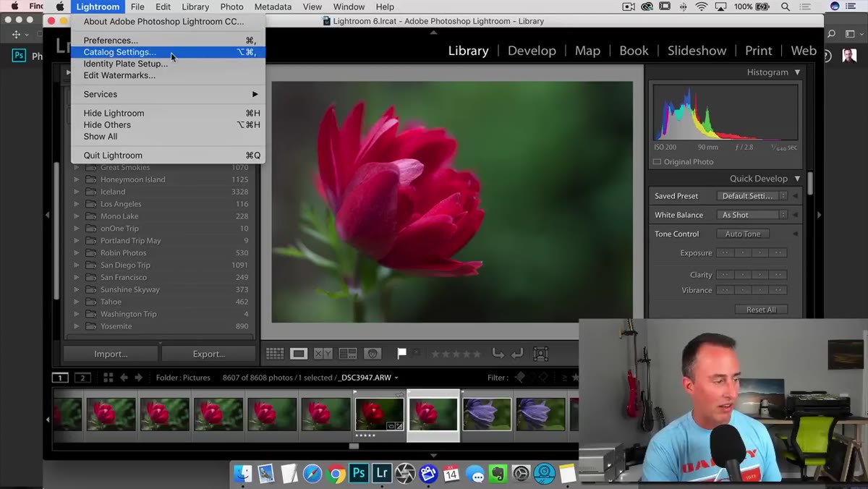
Task: Go back with filmstrip left arrow
Action: pyautogui.click(x=124, y=378)
